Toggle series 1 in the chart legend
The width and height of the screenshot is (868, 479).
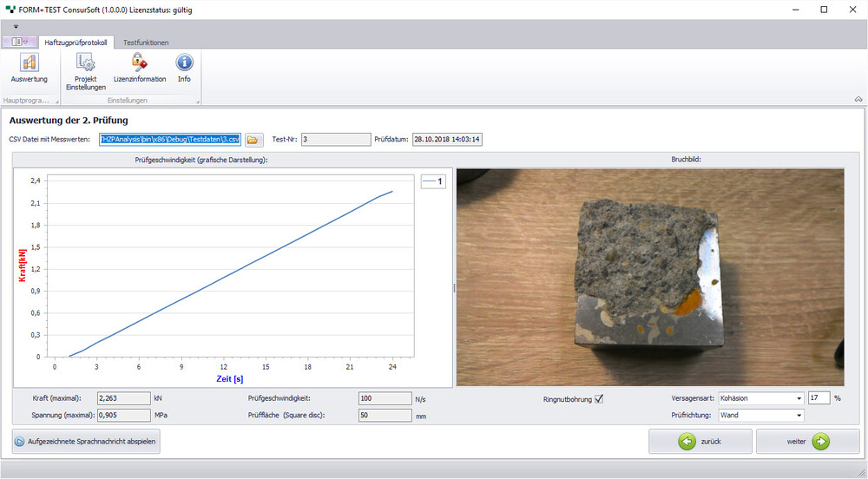pyautogui.click(x=432, y=181)
